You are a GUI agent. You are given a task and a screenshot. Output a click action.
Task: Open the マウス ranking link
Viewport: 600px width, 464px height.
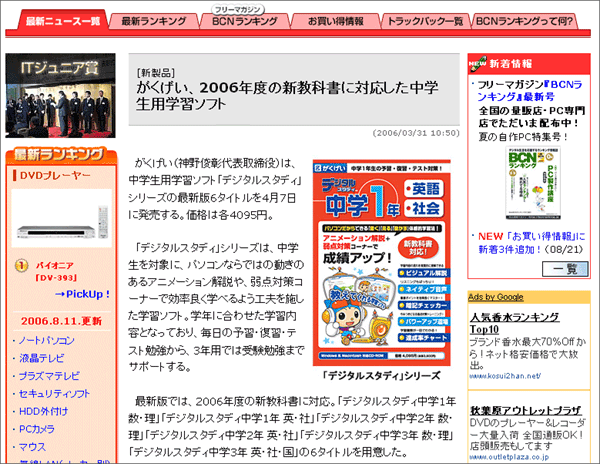pos(33,447)
